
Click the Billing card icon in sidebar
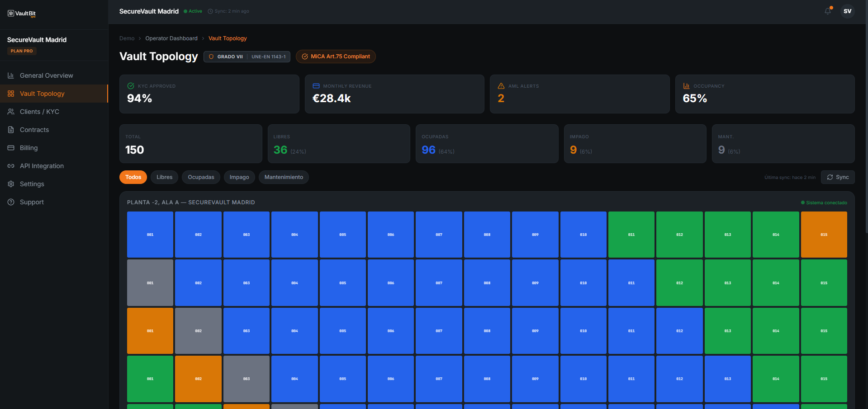[x=11, y=148]
